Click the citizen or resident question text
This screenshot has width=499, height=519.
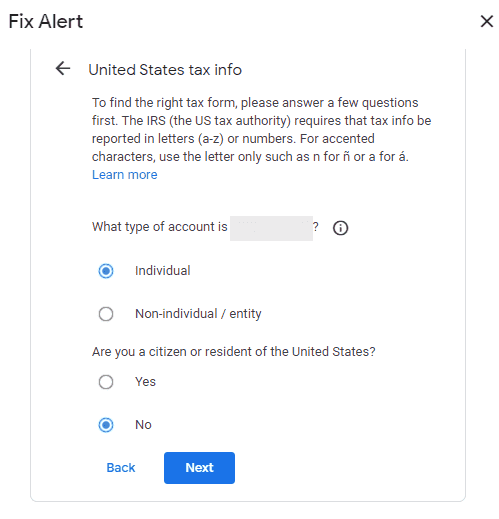click(x=234, y=352)
